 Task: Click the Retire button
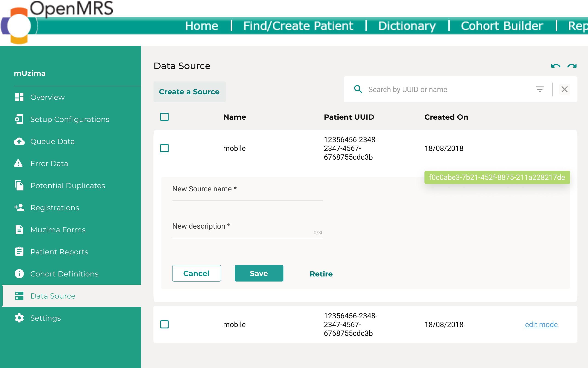click(321, 274)
